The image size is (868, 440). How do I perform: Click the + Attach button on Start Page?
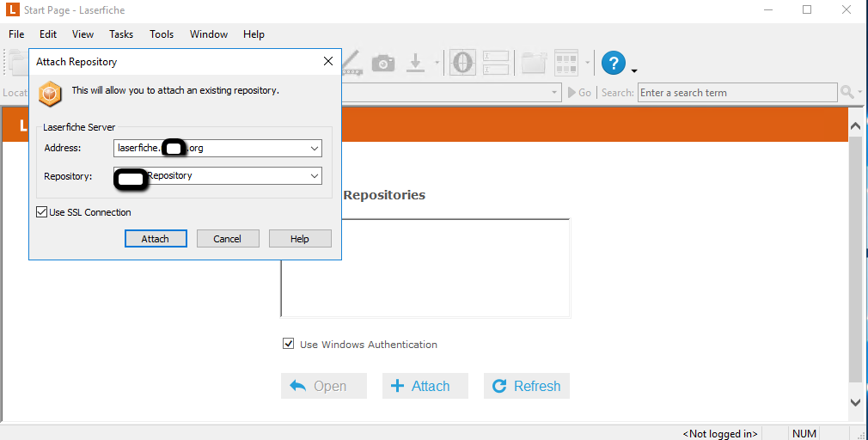[425, 386]
